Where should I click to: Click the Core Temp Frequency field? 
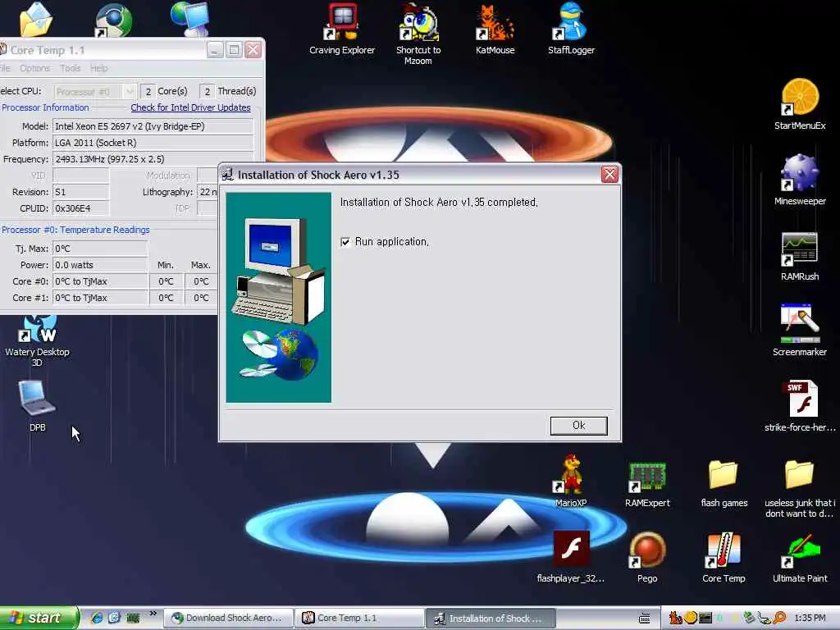click(153, 159)
